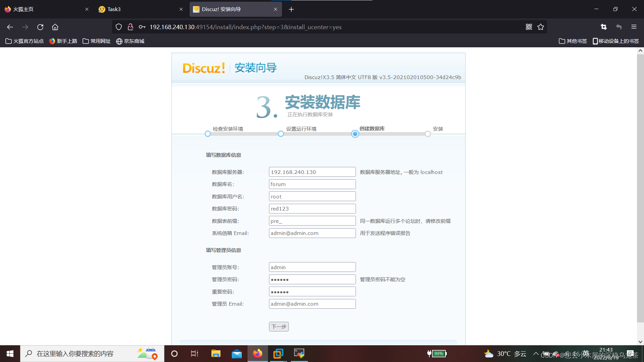Navigate back using the browser back arrow
The width and height of the screenshot is (644, 362).
[x=10, y=27]
